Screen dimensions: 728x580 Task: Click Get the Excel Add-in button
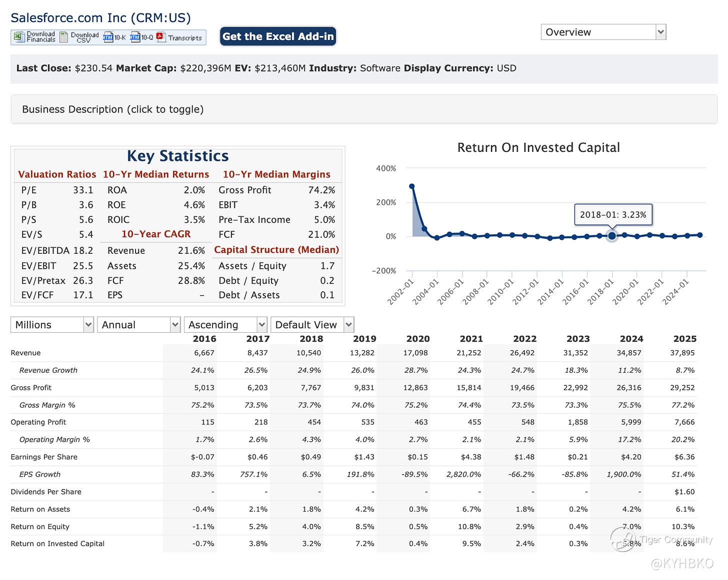pos(278,36)
